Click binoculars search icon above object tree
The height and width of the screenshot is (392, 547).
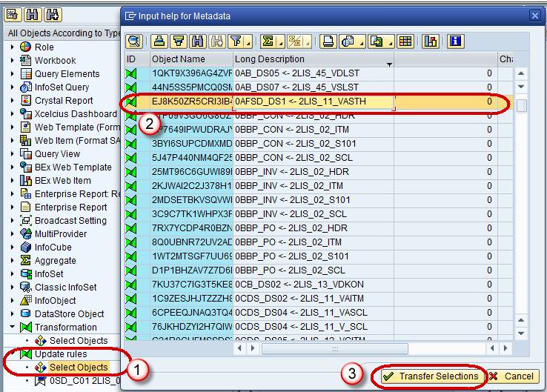click(x=33, y=13)
